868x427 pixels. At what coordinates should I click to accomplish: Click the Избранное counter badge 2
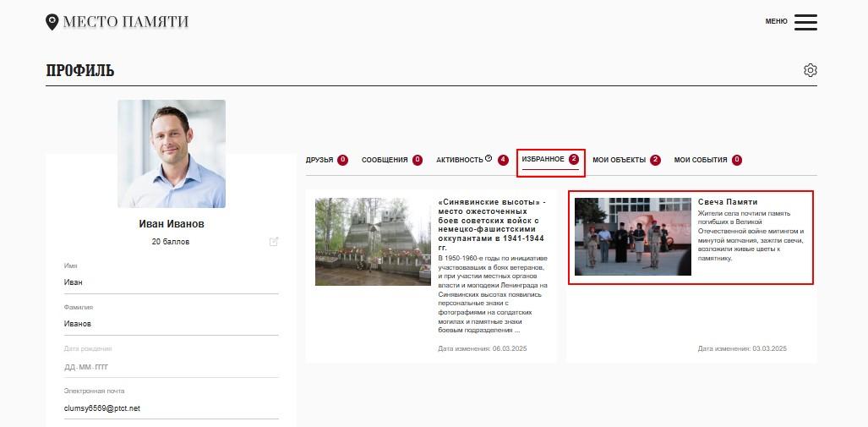pos(574,160)
